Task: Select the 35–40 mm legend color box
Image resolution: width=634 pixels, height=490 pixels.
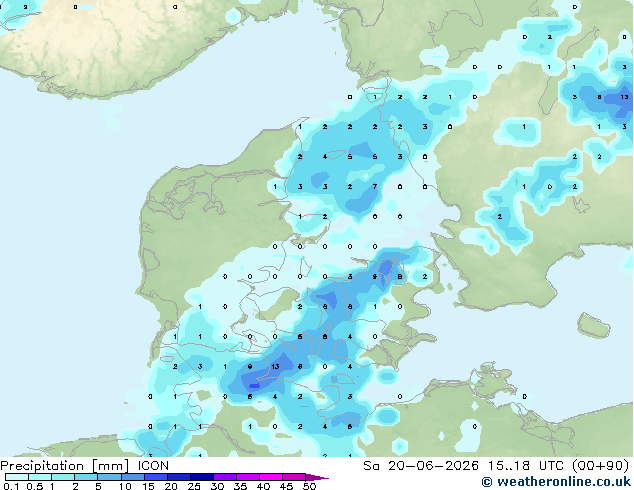Action: 247,477
